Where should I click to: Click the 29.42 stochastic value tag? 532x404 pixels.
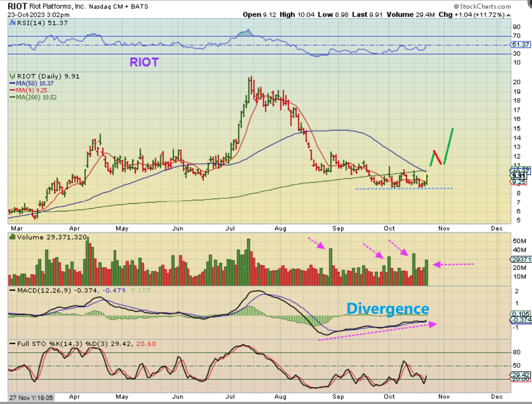point(521,375)
